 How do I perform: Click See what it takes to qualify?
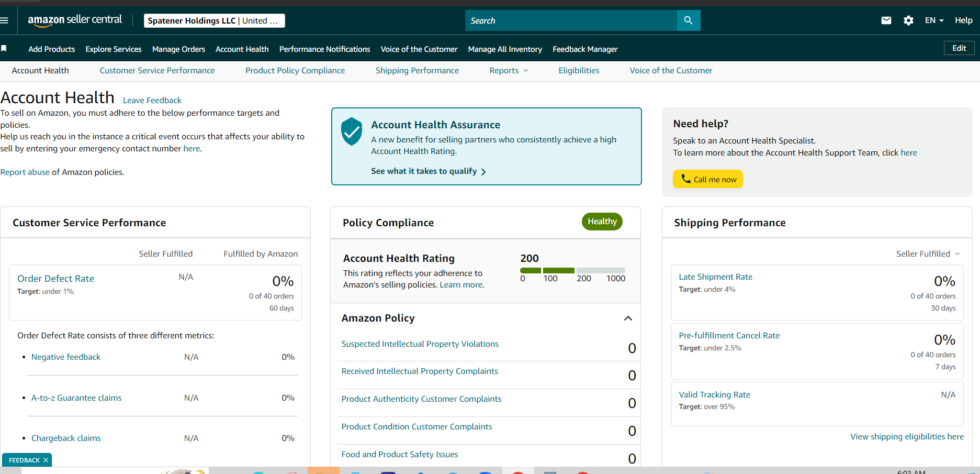(429, 171)
